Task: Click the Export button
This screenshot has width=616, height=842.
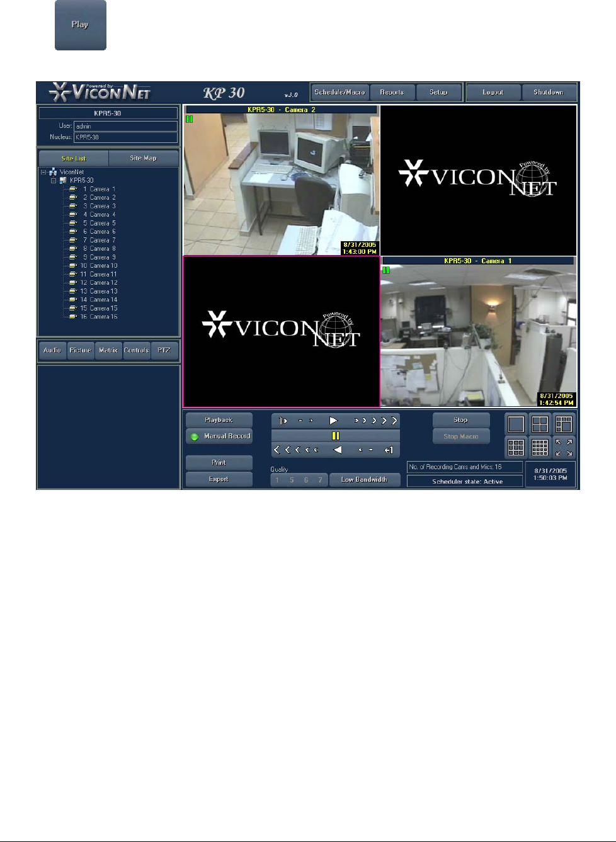Action: 219,479
